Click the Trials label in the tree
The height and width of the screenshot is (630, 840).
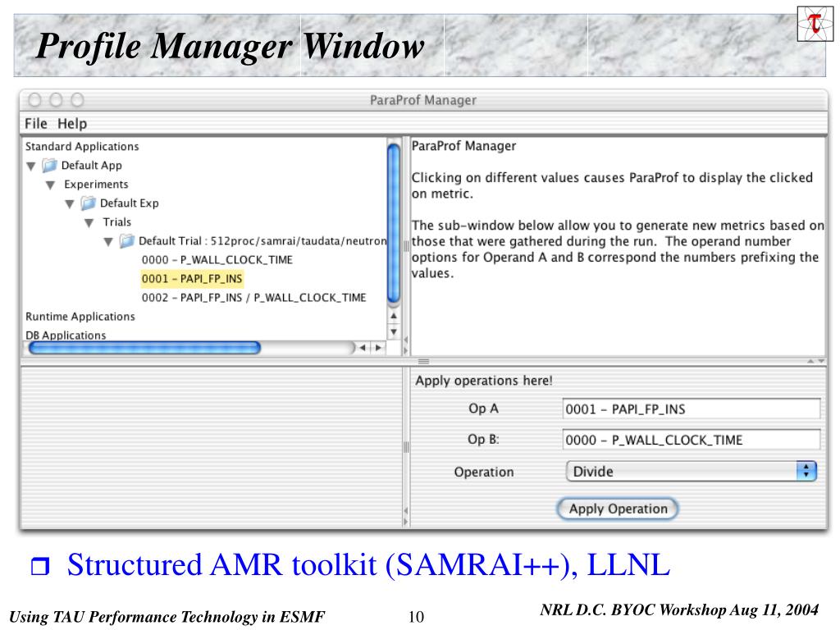[x=116, y=221]
